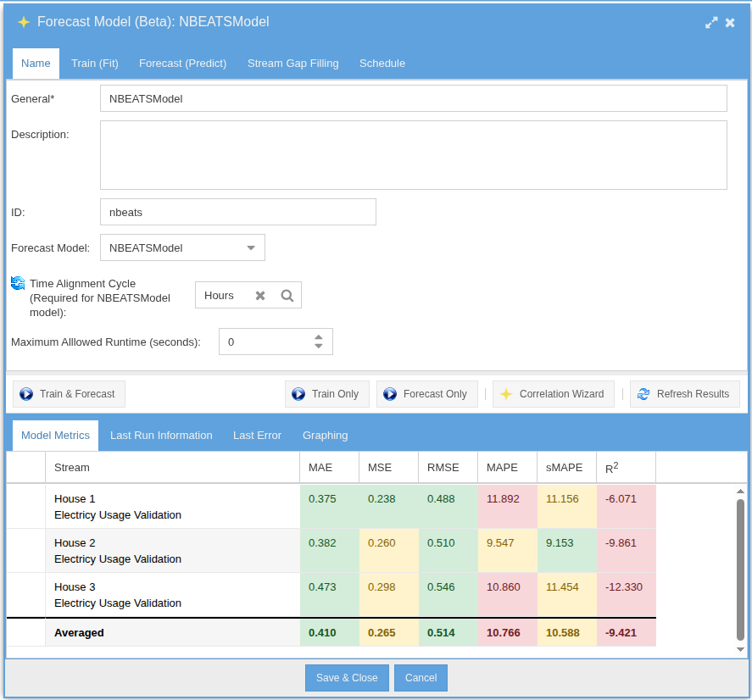Open cycle search with magnifier icon
The width and height of the screenshot is (752, 700).
click(x=287, y=296)
